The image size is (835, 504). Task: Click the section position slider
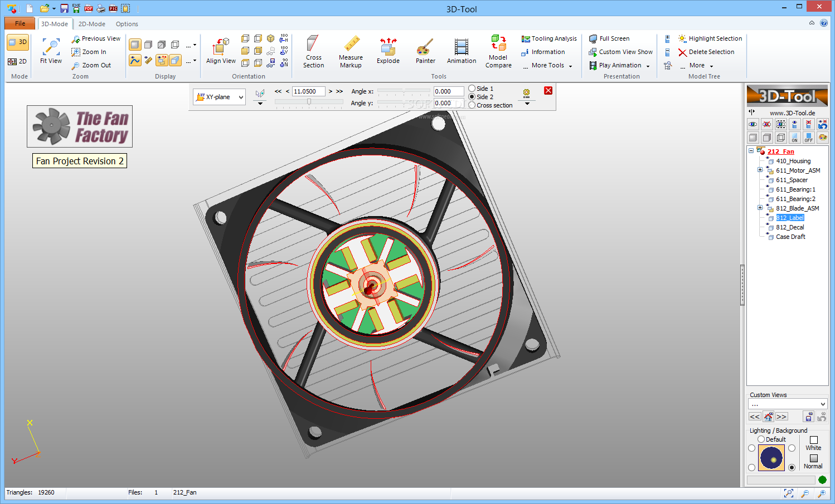coord(309,102)
